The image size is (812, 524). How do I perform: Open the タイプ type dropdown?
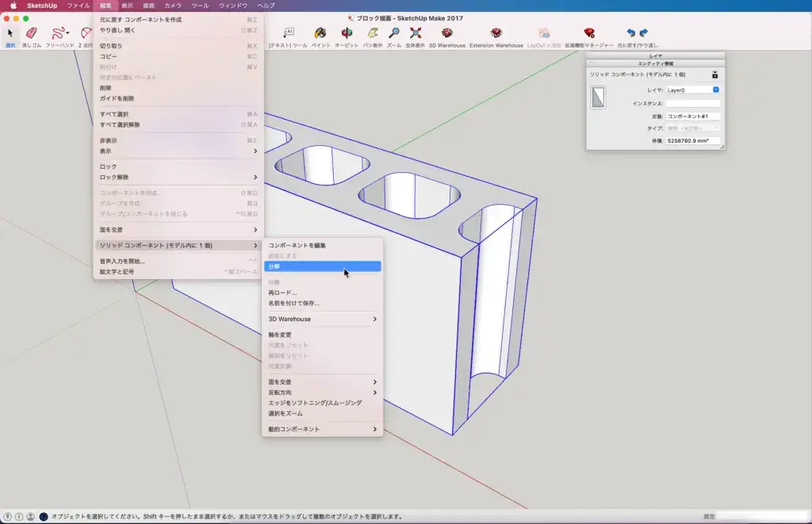(x=692, y=128)
